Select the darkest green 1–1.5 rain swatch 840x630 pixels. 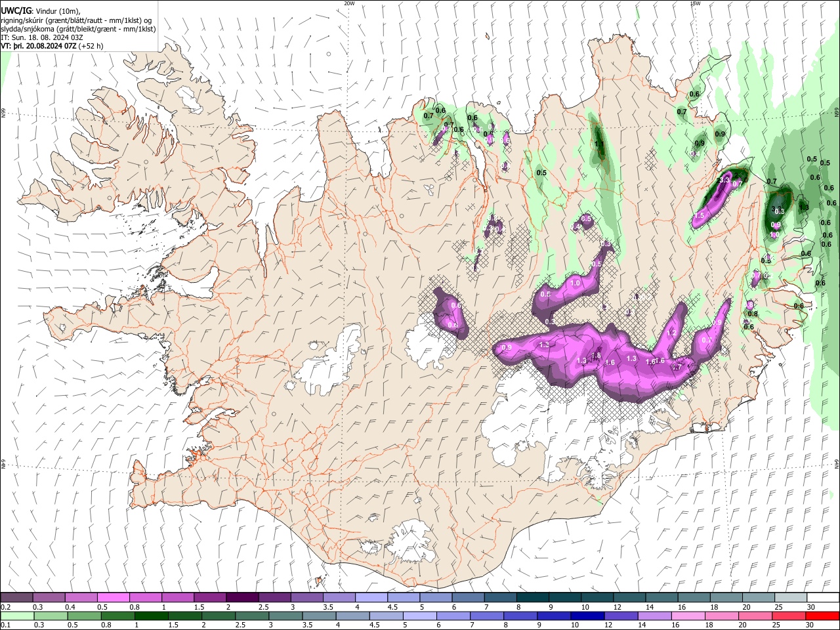151,616
